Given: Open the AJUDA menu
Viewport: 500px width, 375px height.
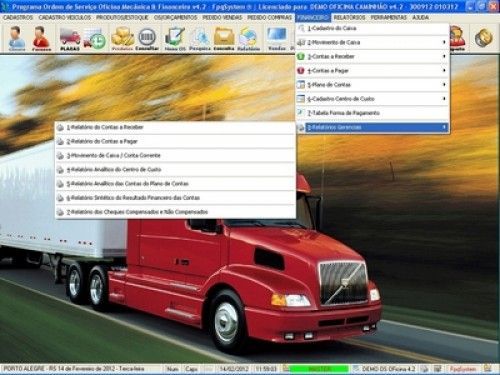Looking at the screenshot, I should tap(420, 17).
